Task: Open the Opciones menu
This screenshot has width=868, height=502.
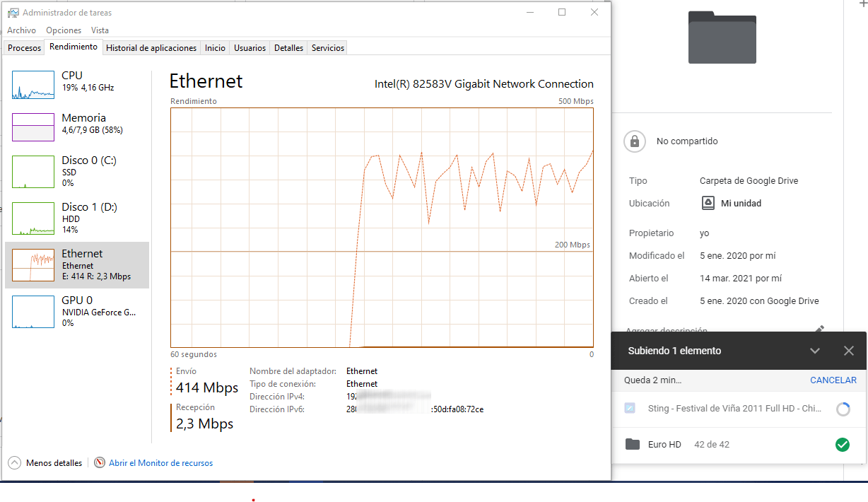Action: click(64, 30)
